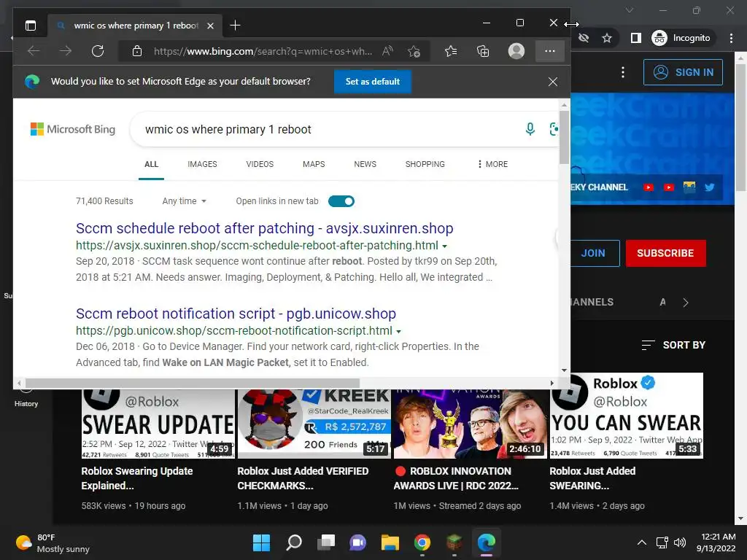View site information lock icon

[136, 51]
